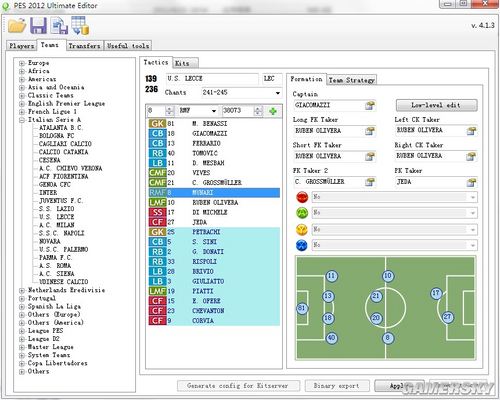Open the red strategy button dropdown
This screenshot has width=500, height=400.
(x=473, y=197)
